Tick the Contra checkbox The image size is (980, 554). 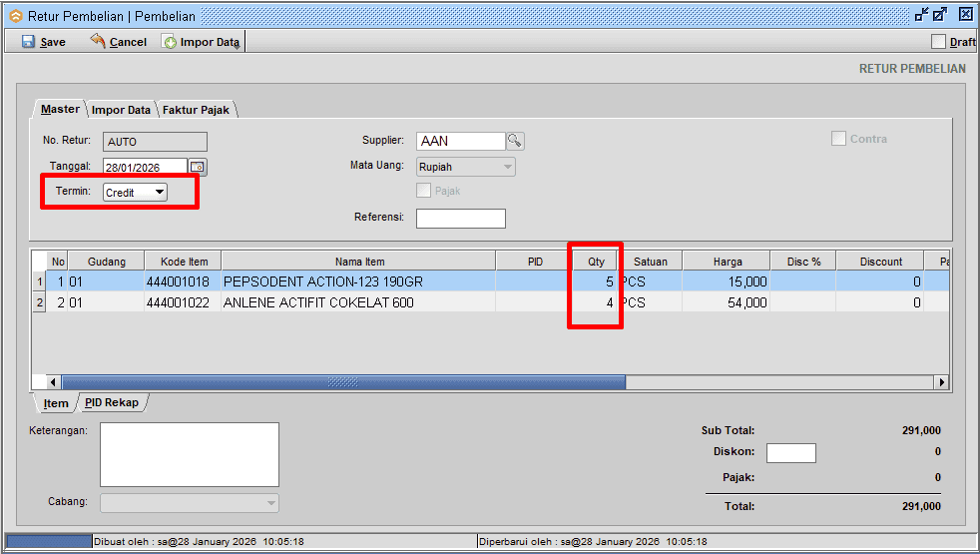(839, 139)
